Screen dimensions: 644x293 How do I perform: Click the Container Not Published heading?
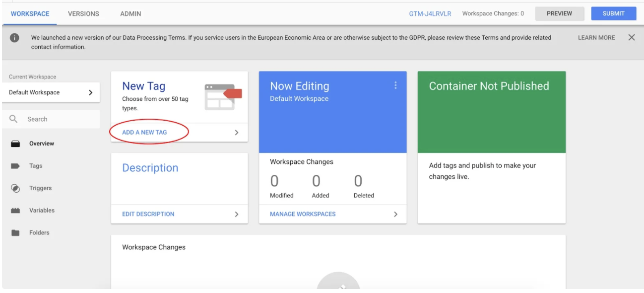point(489,86)
